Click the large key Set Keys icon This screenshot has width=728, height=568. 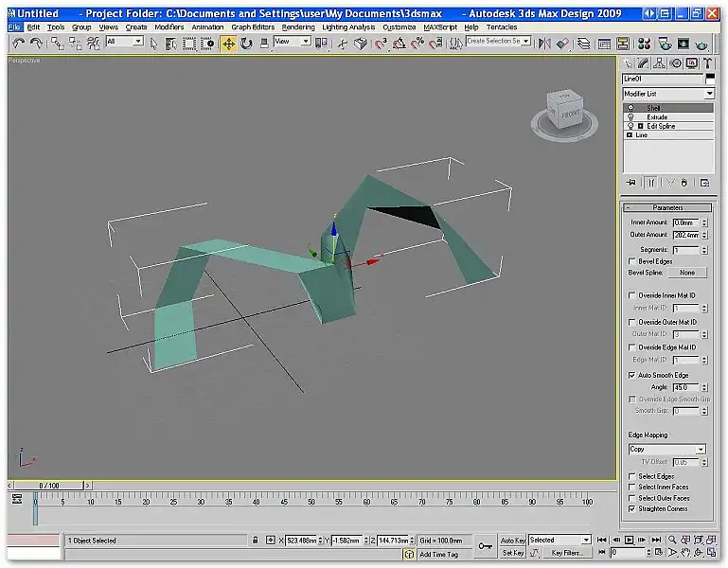pyautogui.click(x=485, y=545)
